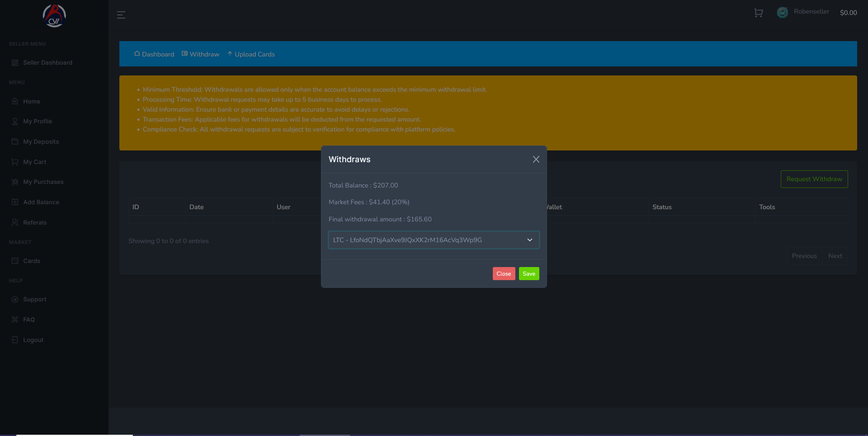
Task: Click the My Profile person icon
Action: coord(15,122)
